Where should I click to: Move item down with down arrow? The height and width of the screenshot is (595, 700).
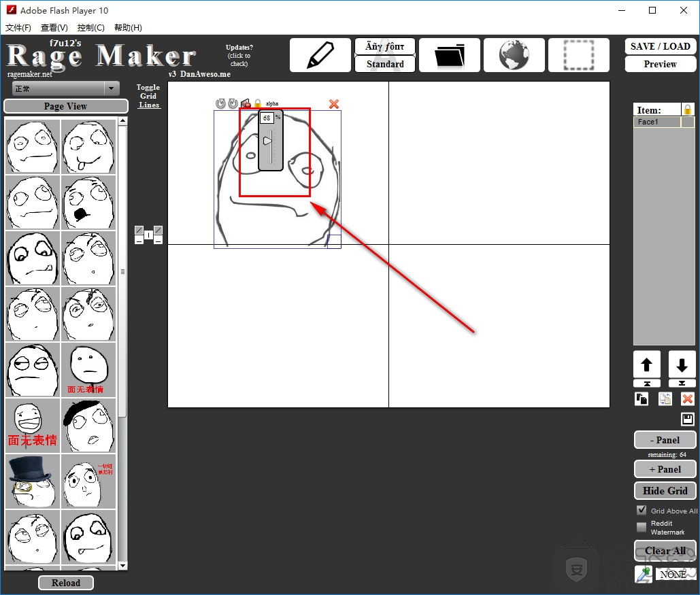682,364
